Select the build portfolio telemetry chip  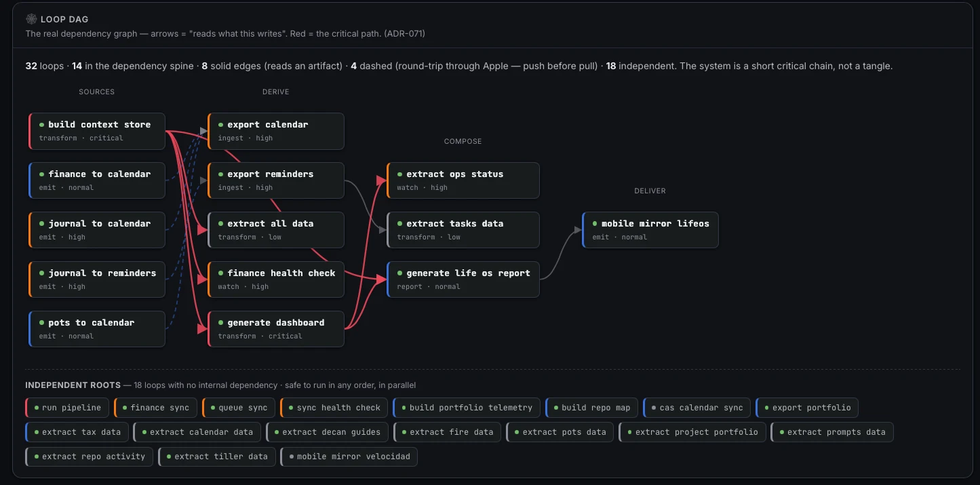click(x=467, y=408)
